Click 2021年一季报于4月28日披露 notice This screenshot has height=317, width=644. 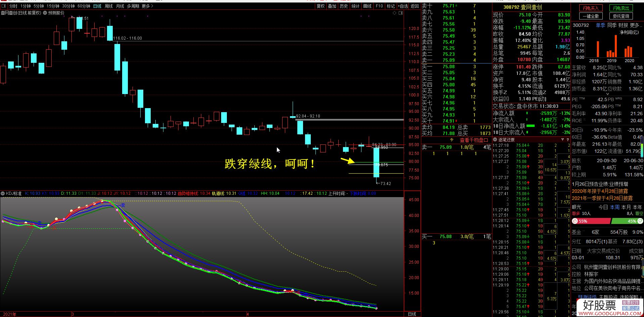[602, 198]
